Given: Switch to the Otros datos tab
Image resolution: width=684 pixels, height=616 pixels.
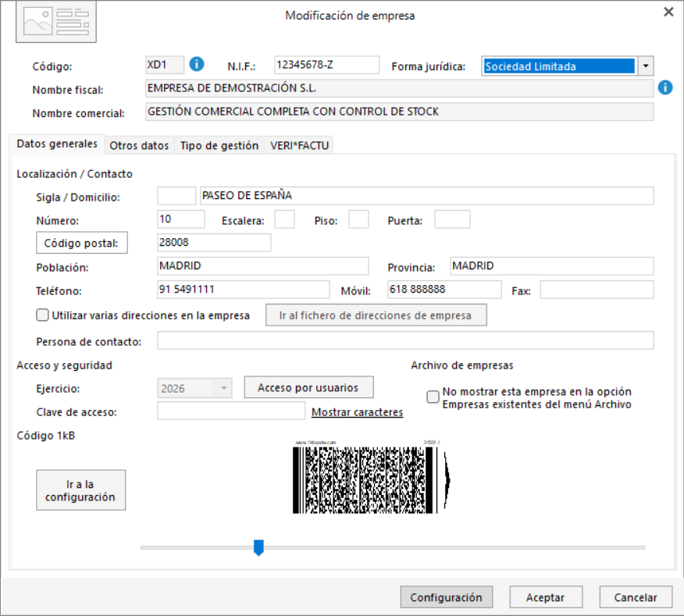Looking at the screenshot, I should click(139, 145).
